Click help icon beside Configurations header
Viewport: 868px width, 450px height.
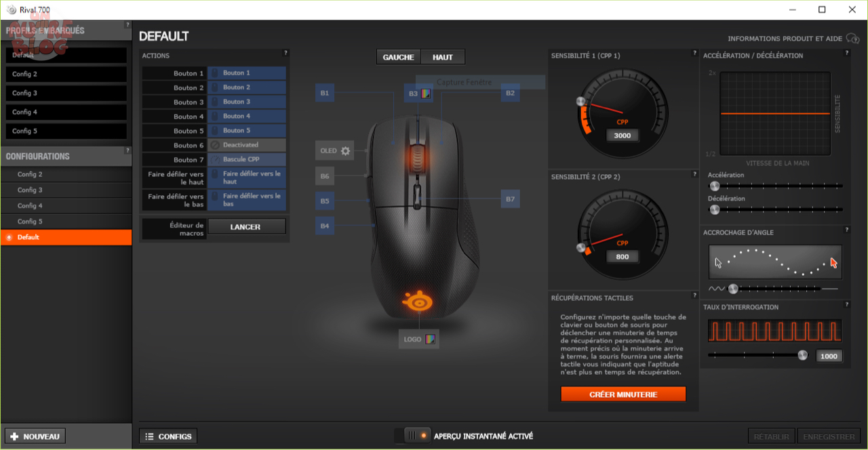click(127, 150)
